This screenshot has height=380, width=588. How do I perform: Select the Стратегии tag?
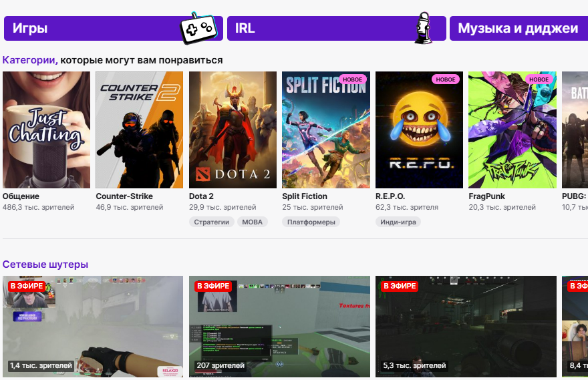[212, 222]
